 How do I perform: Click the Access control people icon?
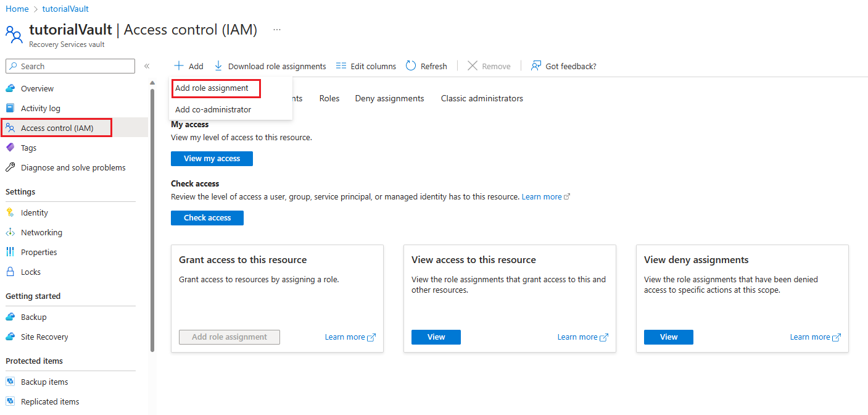(x=10, y=128)
